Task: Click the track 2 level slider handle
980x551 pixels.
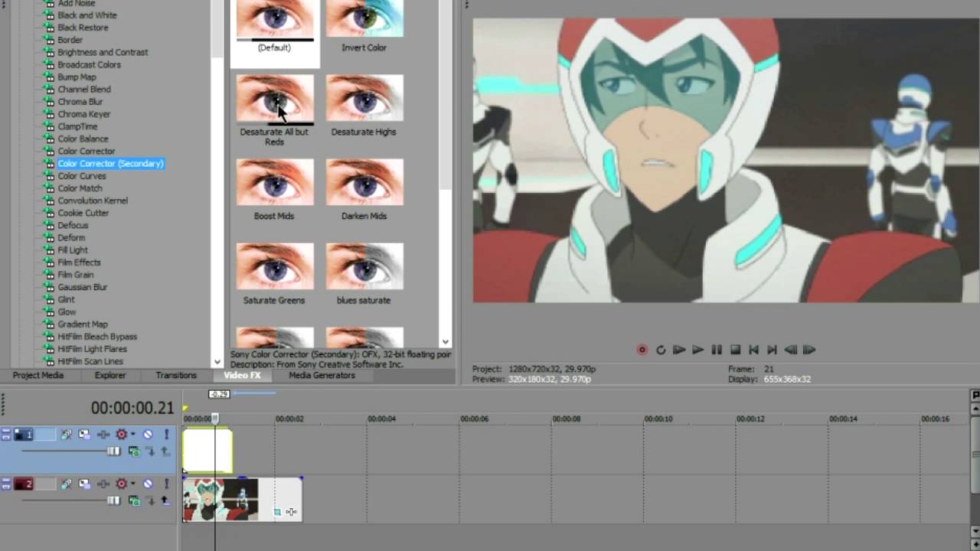Action: point(114,500)
